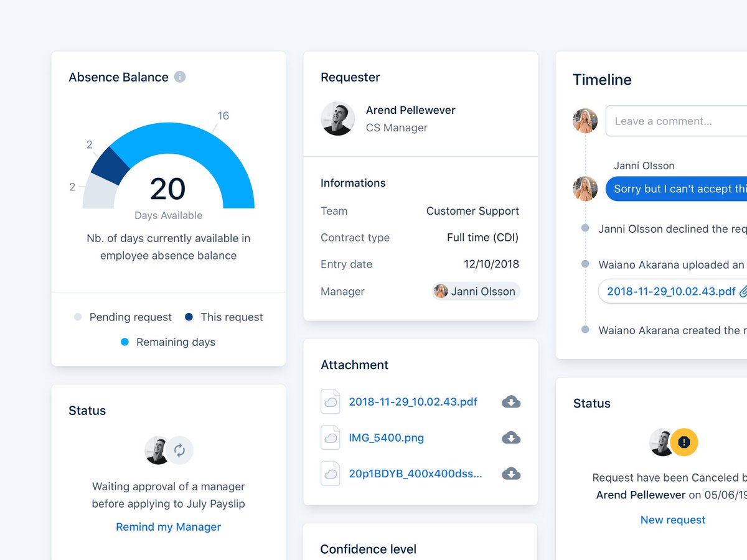Click the sync icon on the Status avatar
The image size is (747, 560).
point(180,450)
